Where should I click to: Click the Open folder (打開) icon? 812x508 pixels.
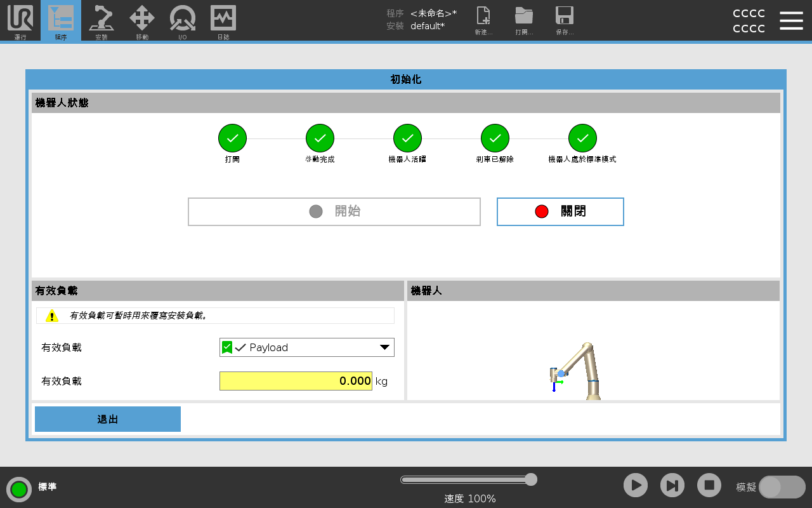(524, 20)
